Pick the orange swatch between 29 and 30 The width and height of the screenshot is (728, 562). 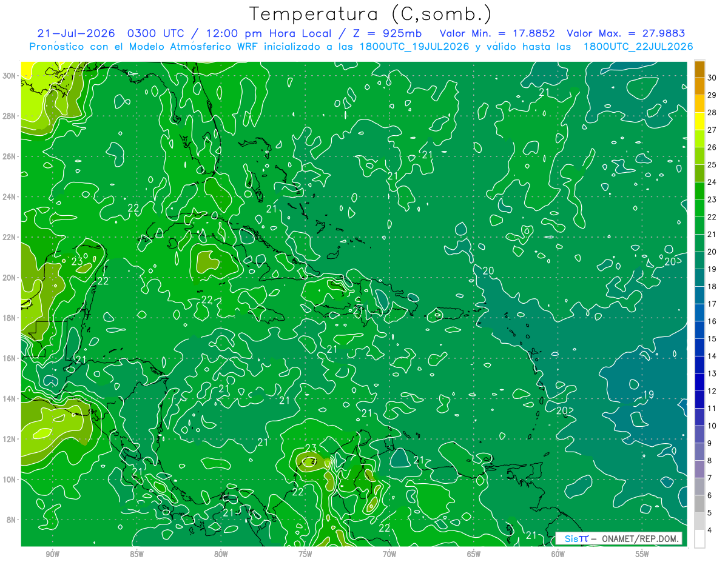[699, 87]
